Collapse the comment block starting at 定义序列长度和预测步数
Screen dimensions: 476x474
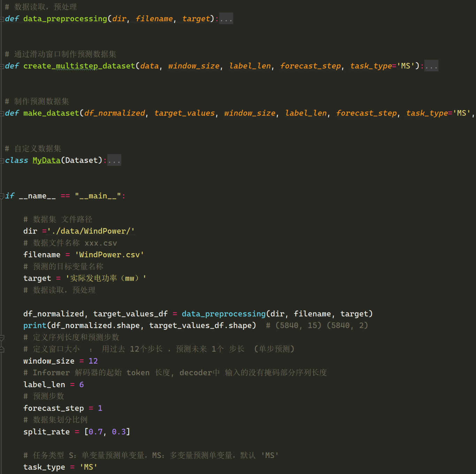click(2, 337)
